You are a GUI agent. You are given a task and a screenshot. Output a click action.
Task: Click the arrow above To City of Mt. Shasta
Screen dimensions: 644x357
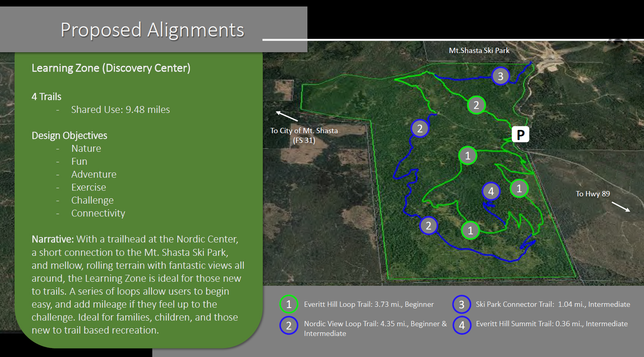tap(287, 116)
